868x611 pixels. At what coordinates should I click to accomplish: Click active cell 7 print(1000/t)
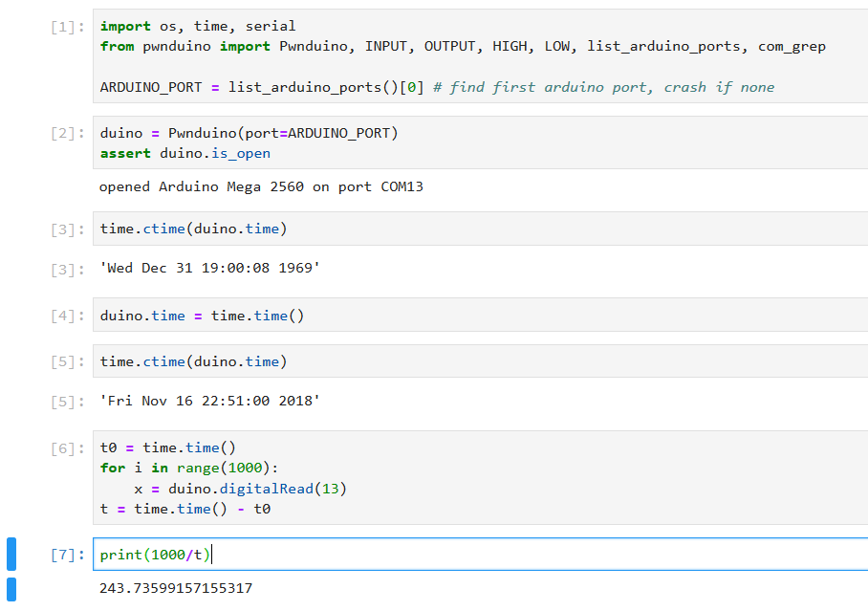tap(481, 554)
